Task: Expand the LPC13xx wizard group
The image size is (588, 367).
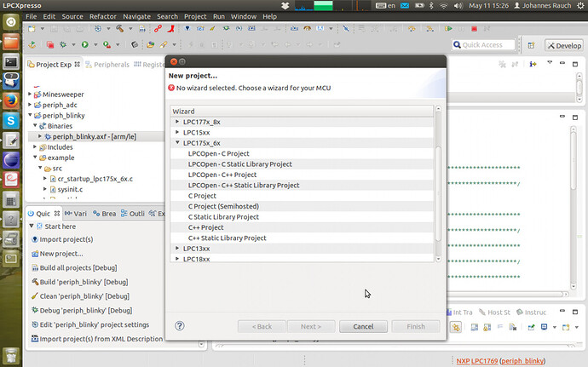Action: pos(177,248)
